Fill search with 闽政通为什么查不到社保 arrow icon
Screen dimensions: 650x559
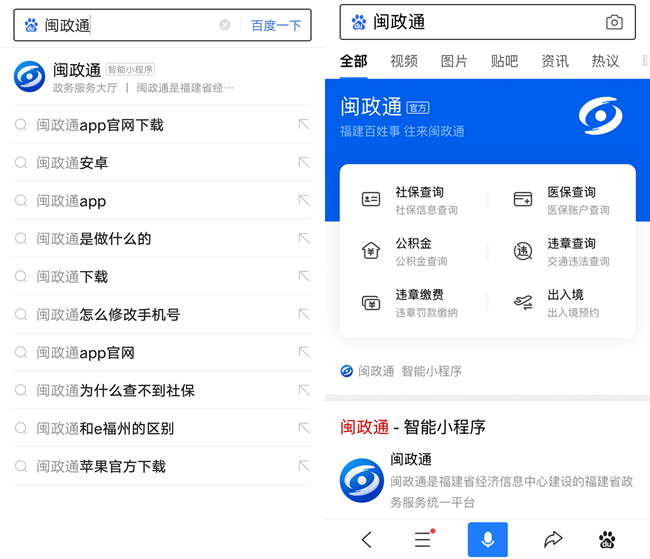click(304, 390)
